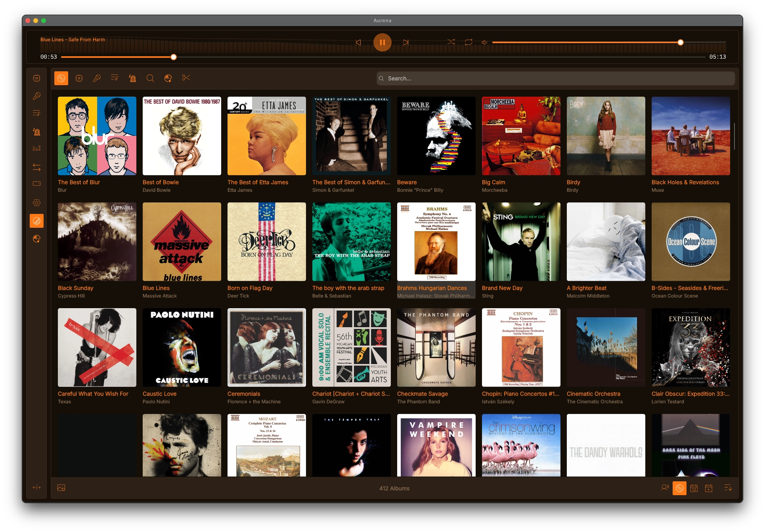Viewport: 765px width, 532px height.
Task: Open the Albums view in top toolbar
Action: (x=61, y=78)
